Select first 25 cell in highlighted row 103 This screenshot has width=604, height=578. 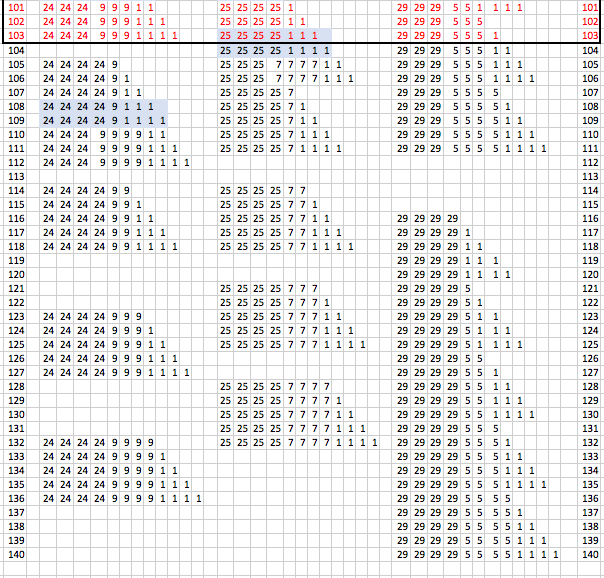(x=225, y=35)
